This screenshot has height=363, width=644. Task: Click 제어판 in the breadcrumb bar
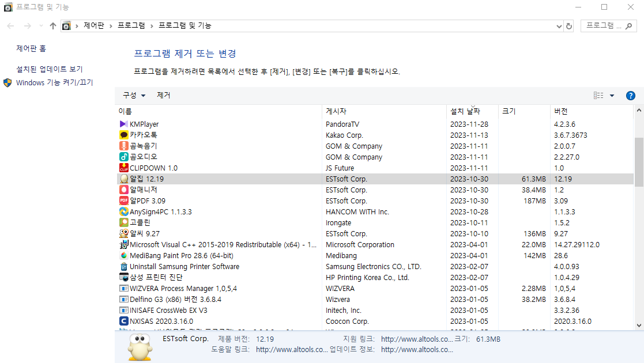tap(95, 25)
